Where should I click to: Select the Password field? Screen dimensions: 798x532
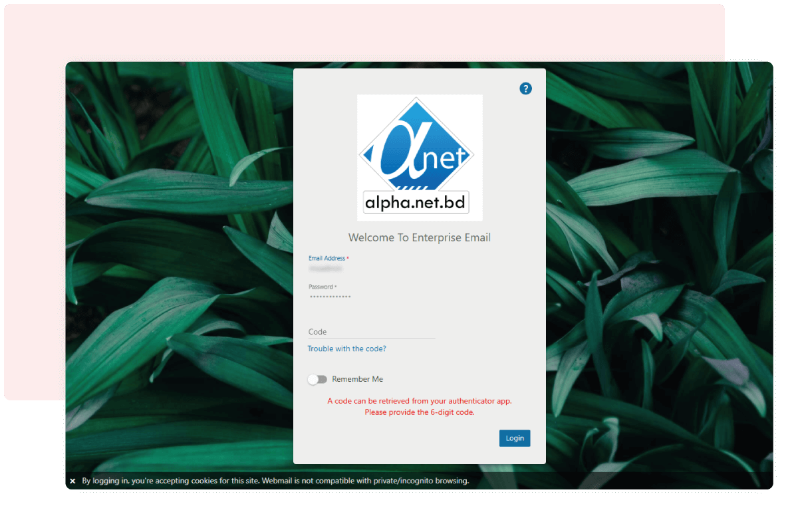click(x=371, y=297)
